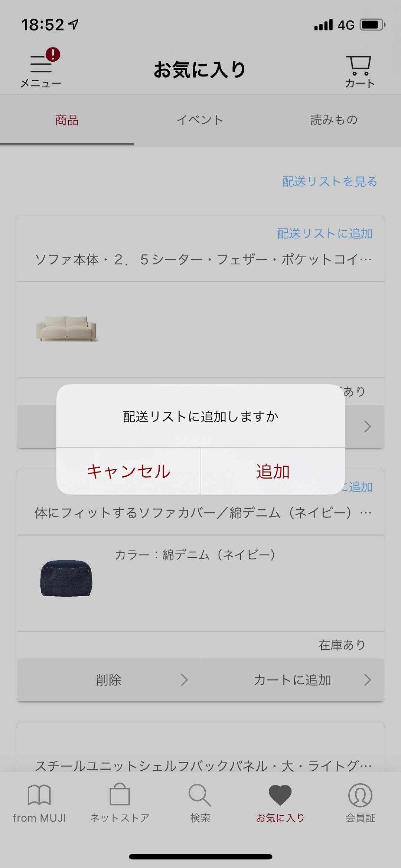
Task: Tap the from MUJI book icon
Action: pyautogui.click(x=39, y=795)
